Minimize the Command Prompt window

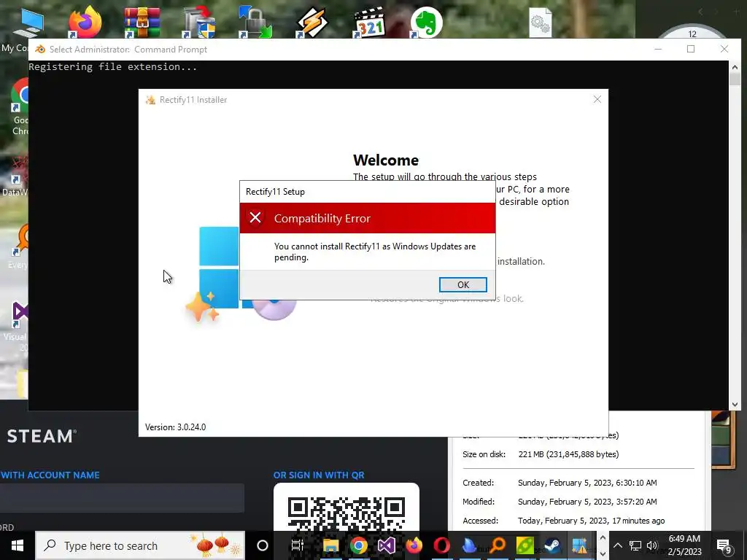click(658, 49)
